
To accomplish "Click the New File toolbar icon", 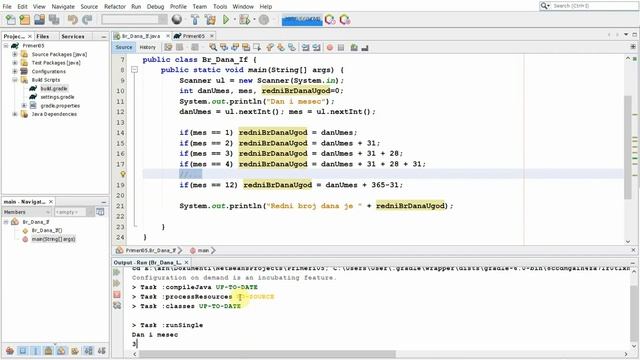I will (x=10, y=20).
